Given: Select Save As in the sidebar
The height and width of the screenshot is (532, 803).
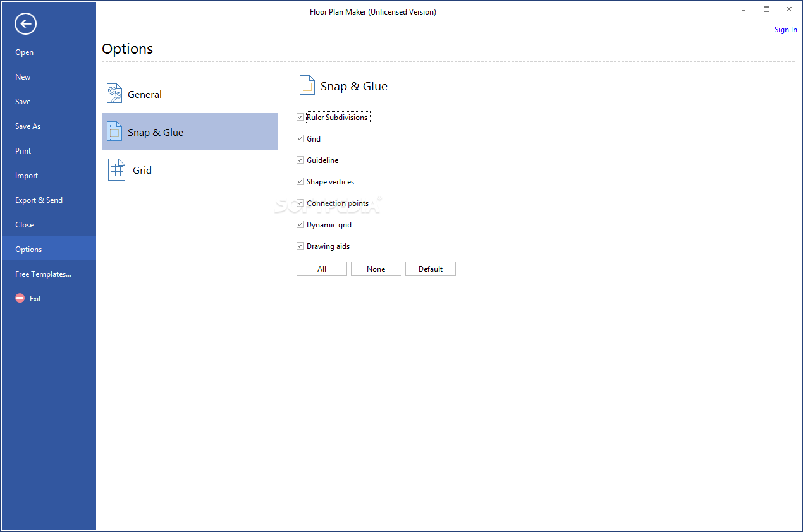Looking at the screenshot, I should pyautogui.click(x=49, y=126).
